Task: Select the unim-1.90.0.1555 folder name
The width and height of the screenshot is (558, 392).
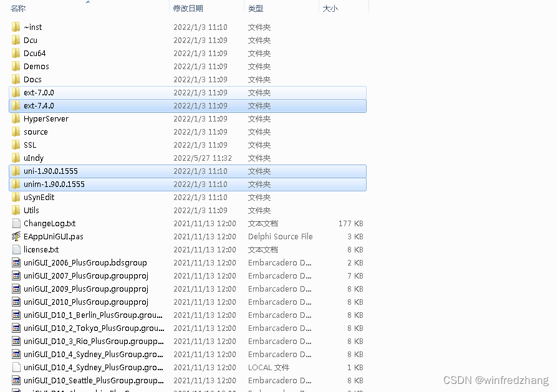Action: point(54,184)
